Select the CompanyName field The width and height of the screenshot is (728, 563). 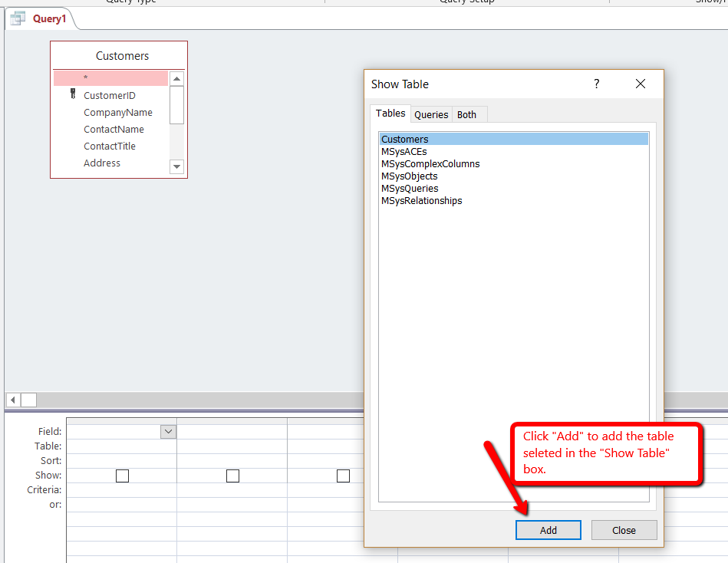[x=118, y=112]
